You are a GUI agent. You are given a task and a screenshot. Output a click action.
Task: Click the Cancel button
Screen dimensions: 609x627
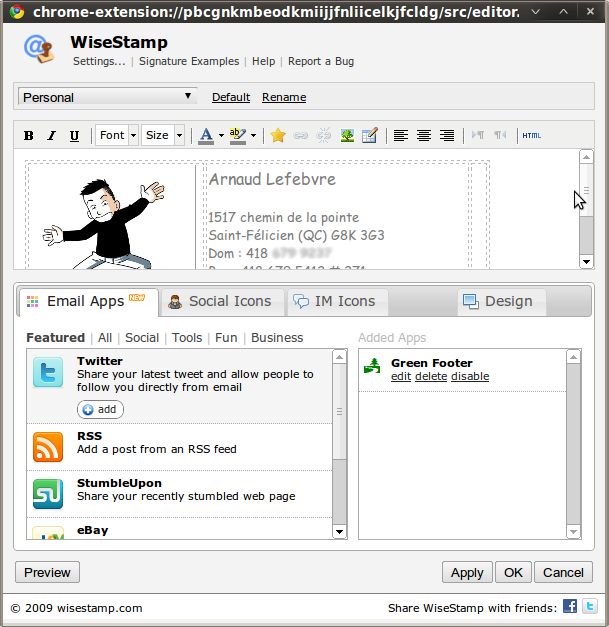(x=563, y=573)
